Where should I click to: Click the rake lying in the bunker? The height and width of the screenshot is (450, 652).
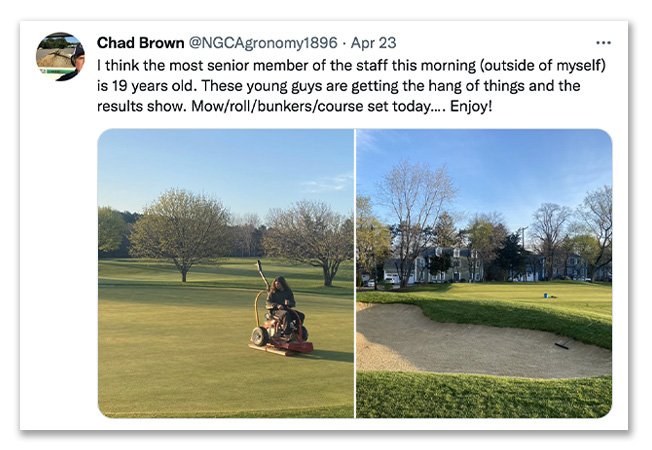click(x=562, y=345)
